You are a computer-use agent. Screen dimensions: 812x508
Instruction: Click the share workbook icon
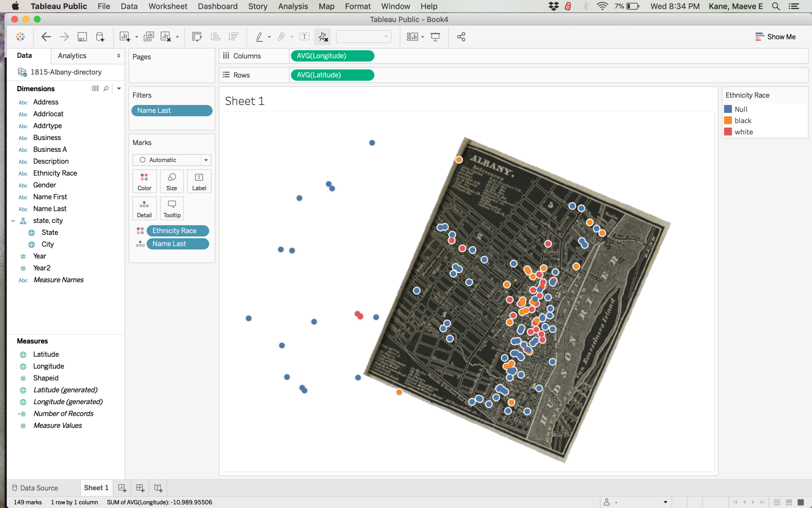(461, 37)
